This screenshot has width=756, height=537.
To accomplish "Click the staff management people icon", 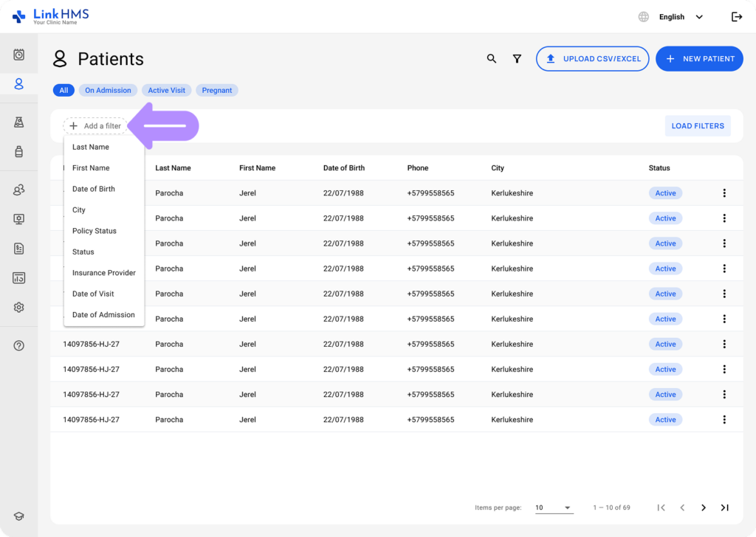I will [19, 190].
